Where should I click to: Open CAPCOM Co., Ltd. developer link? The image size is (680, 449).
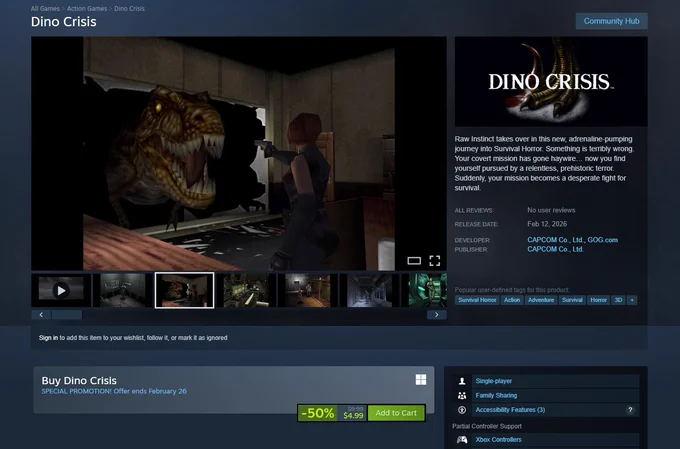tap(555, 240)
